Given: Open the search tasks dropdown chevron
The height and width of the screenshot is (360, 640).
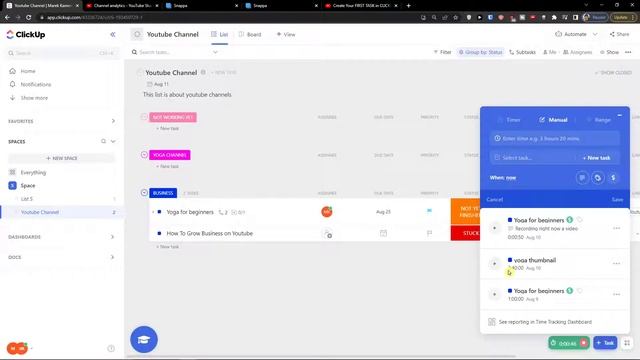Looking at the screenshot, I should coord(215,52).
